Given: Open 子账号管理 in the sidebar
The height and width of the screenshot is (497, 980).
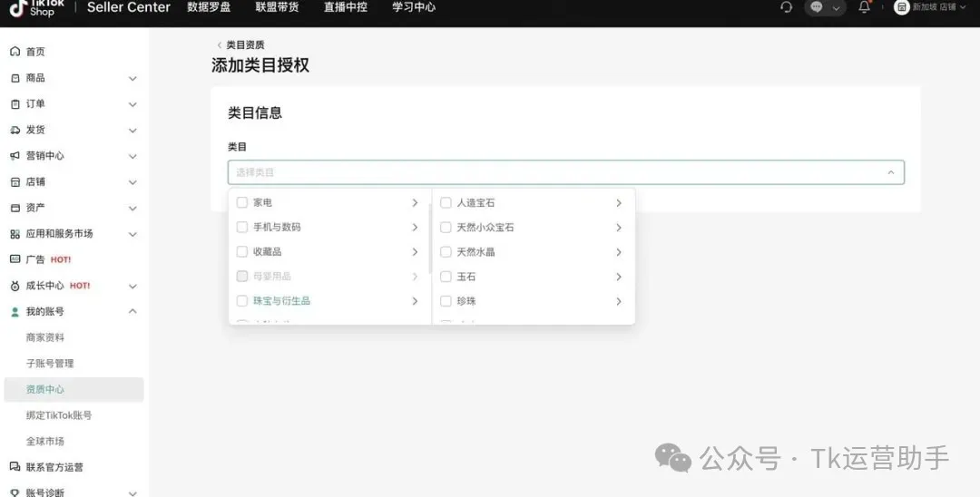Looking at the screenshot, I should [x=50, y=364].
